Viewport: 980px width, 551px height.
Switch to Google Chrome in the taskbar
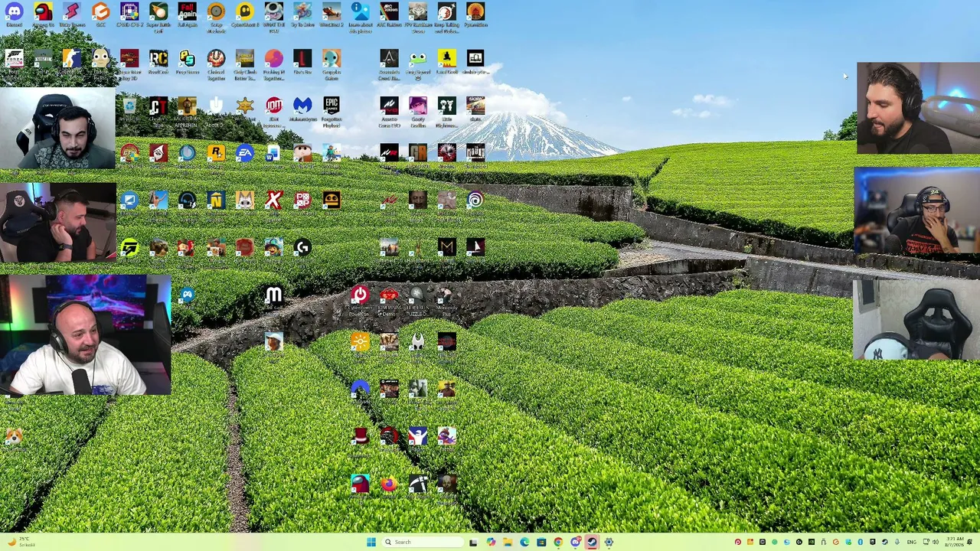point(558,542)
